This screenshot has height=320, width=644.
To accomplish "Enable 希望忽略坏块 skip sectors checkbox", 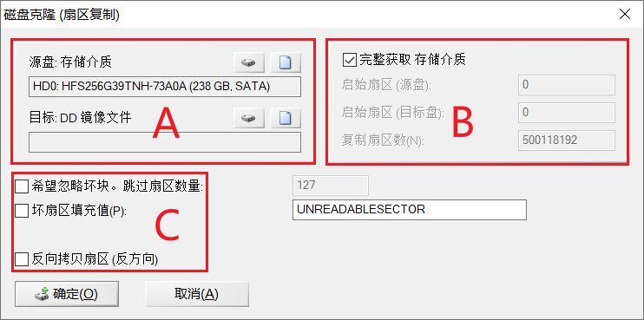I will (x=22, y=187).
